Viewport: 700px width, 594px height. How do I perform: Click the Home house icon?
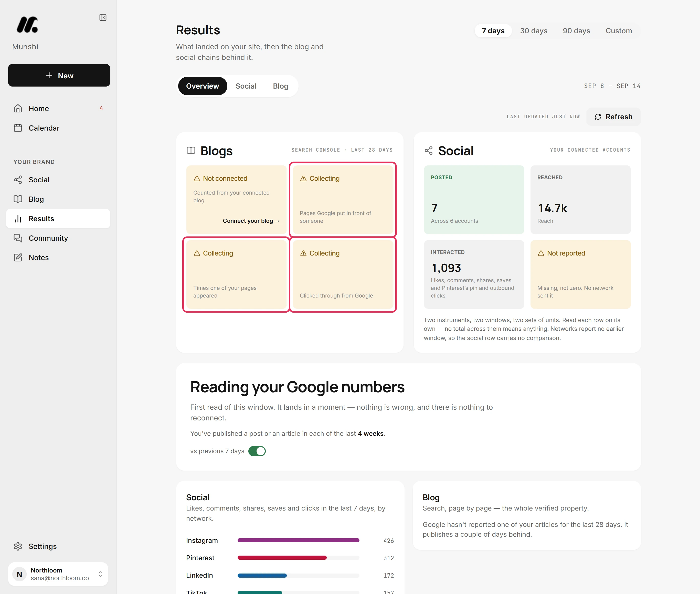pos(18,108)
